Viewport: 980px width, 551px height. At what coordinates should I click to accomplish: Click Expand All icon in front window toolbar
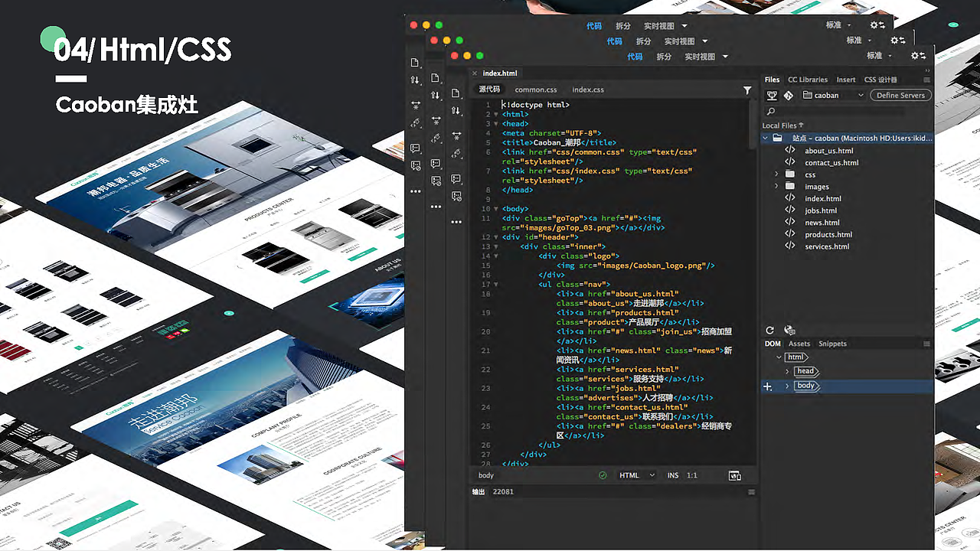tap(456, 135)
